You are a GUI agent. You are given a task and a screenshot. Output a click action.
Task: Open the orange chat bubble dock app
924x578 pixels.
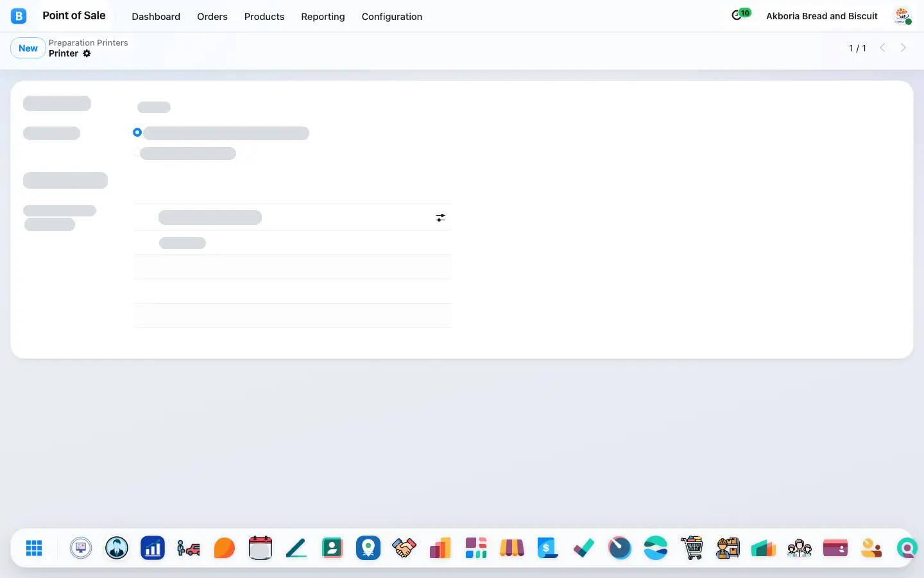point(225,548)
